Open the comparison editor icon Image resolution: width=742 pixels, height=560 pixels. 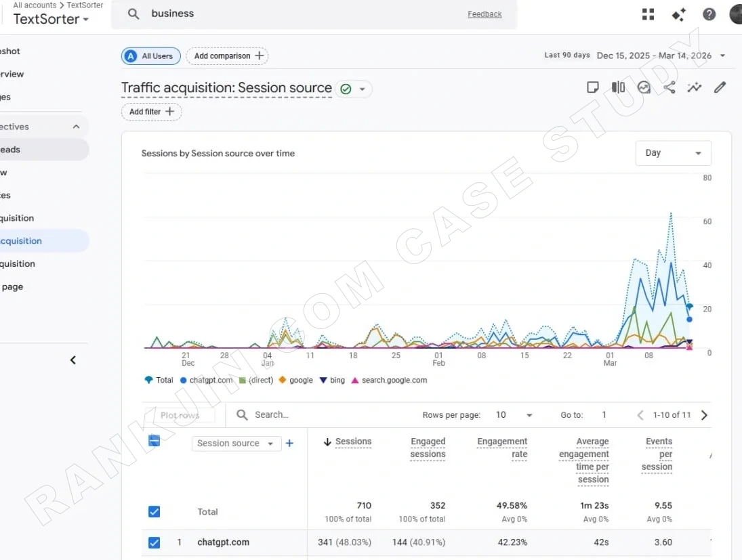(617, 87)
